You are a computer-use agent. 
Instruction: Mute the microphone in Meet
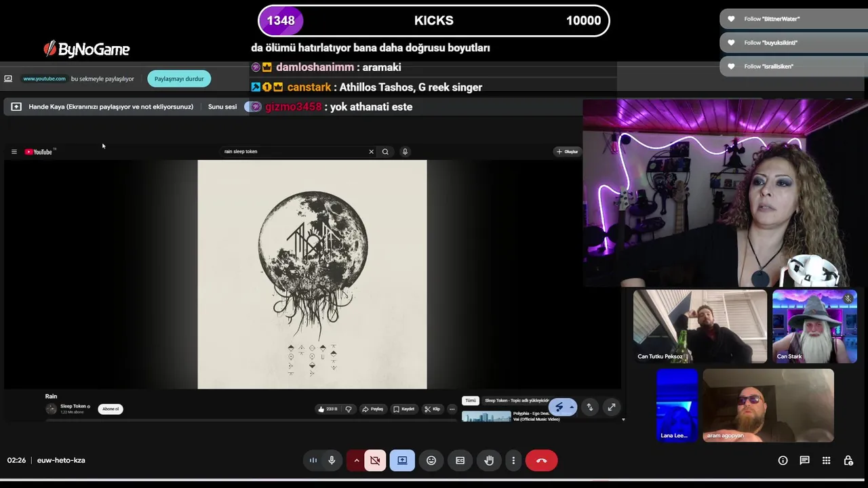(x=332, y=460)
